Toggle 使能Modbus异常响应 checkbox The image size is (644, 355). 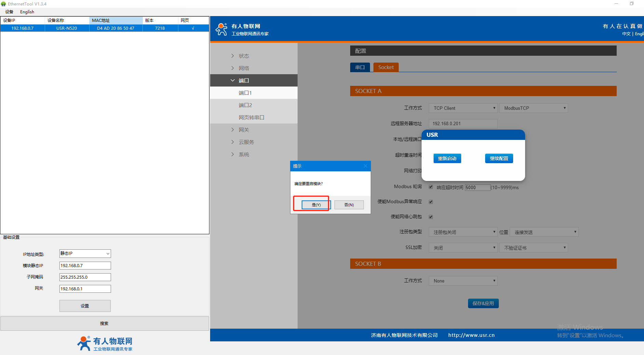[x=431, y=202]
